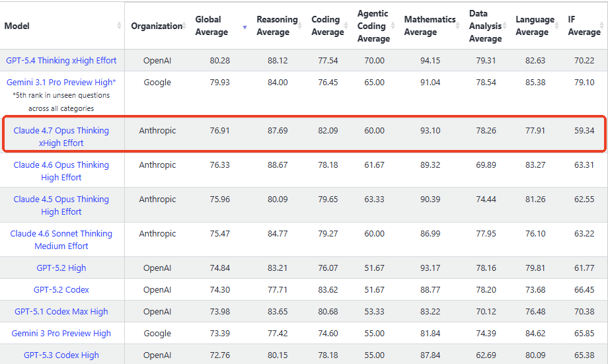
Task: Click the IF Average sort icon
Action: coord(603,26)
